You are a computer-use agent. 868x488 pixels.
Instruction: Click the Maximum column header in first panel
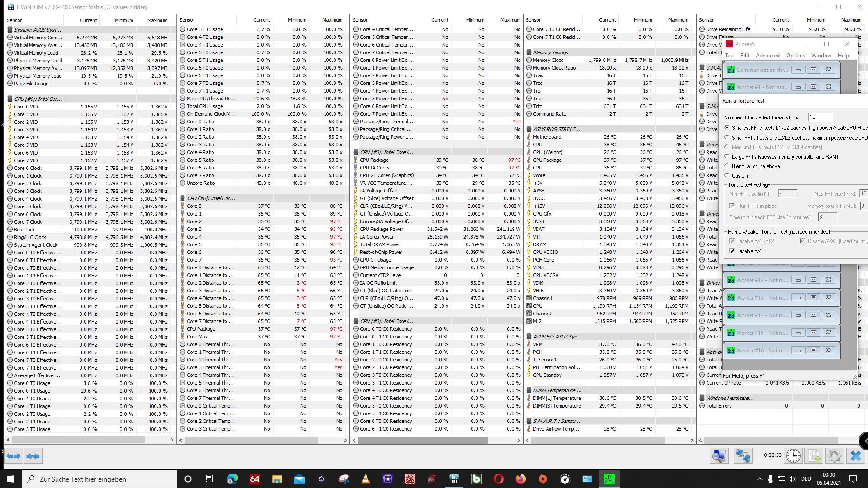[157, 20]
